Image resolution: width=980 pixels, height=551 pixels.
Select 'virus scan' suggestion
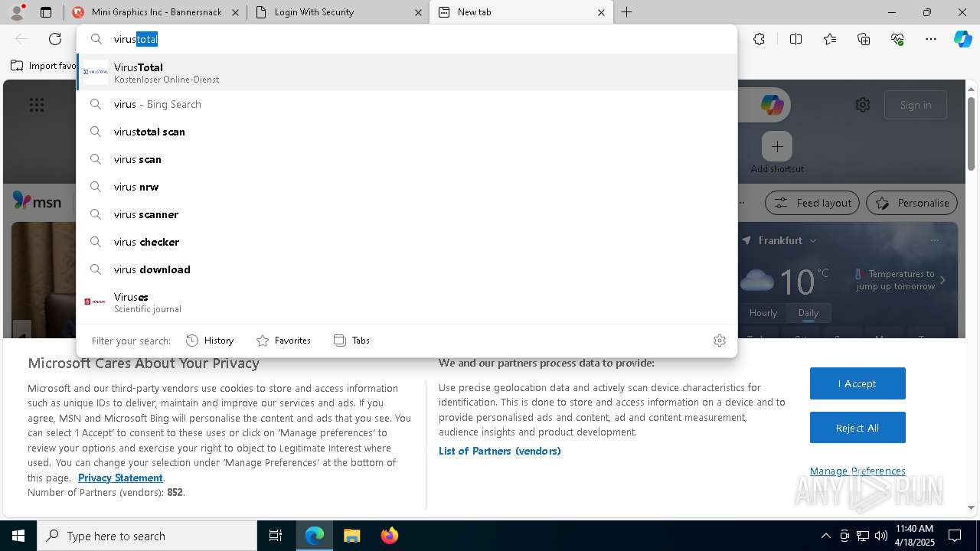[x=407, y=159]
